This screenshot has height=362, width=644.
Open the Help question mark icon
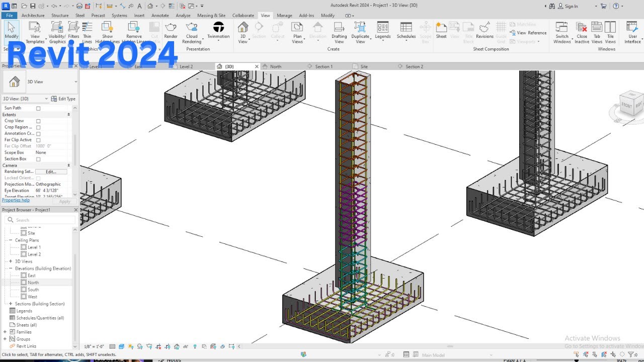click(x=615, y=6)
